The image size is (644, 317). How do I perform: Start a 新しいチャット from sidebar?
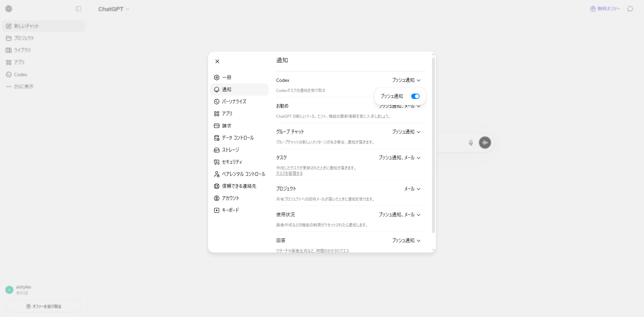(44, 26)
